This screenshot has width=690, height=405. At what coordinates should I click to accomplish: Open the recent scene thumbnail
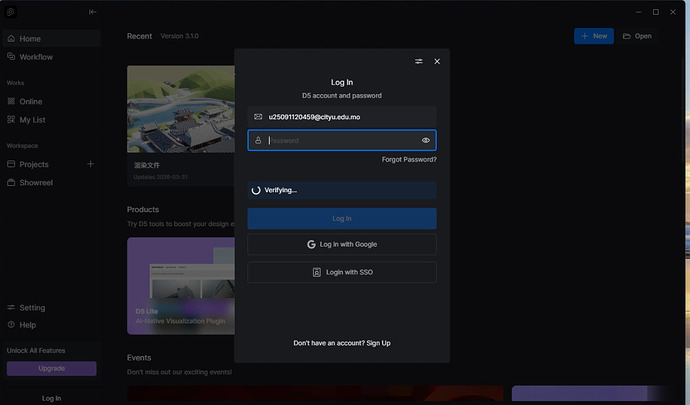pyautogui.click(x=181, y=109)
